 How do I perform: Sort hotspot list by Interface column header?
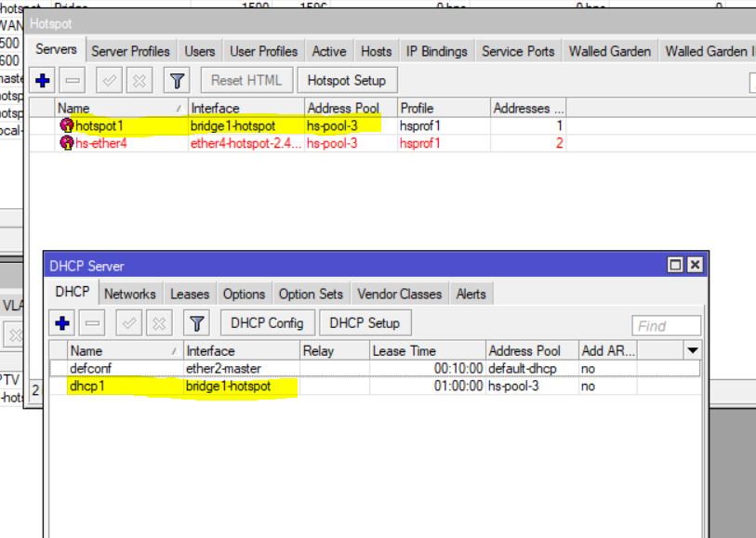(245, 108)
